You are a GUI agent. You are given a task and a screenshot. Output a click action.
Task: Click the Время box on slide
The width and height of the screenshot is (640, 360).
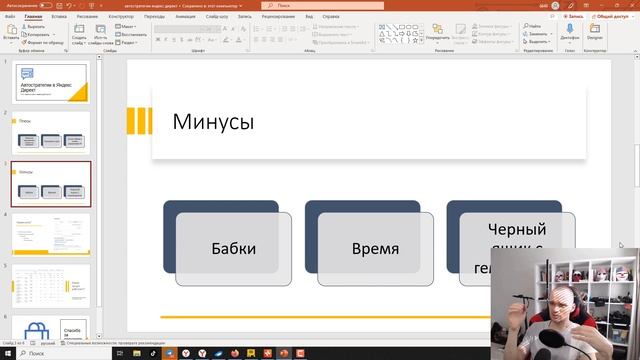pos(376,249)
